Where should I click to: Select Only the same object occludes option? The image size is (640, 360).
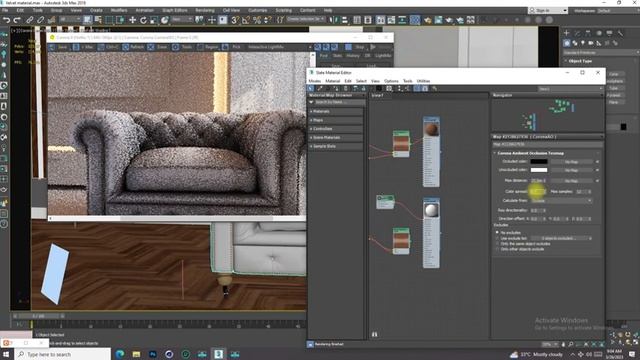(x=497, y=243)
